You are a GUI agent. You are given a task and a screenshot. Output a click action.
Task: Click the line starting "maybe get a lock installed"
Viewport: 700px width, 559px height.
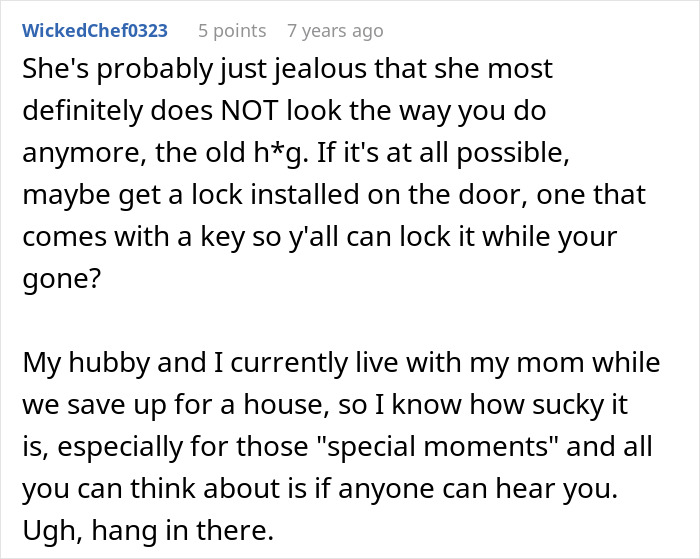point(334,195)
